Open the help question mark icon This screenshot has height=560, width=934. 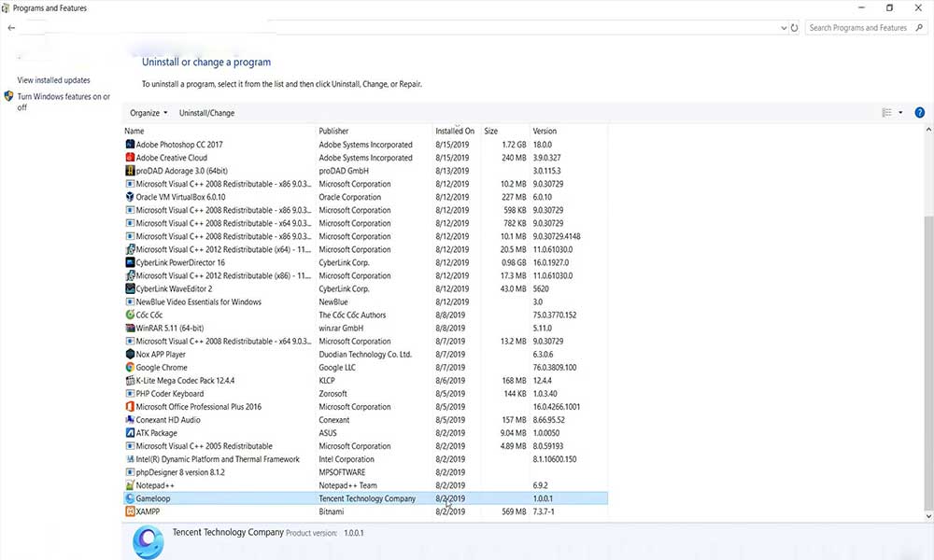pyautogui.click(x=919, y=113)
